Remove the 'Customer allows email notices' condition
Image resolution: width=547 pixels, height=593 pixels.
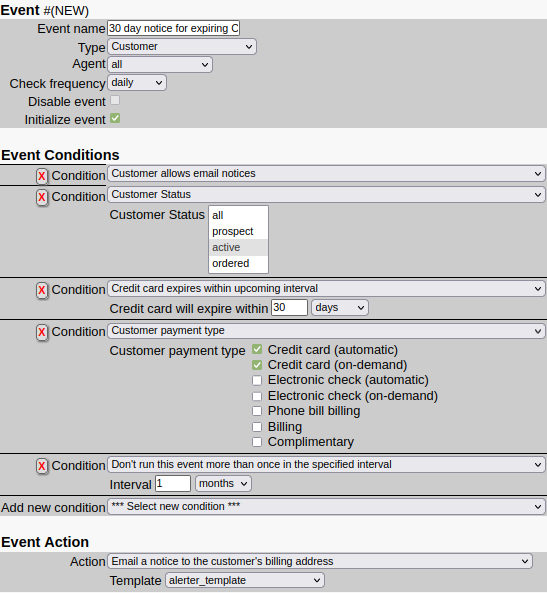(x=42, y=176)
